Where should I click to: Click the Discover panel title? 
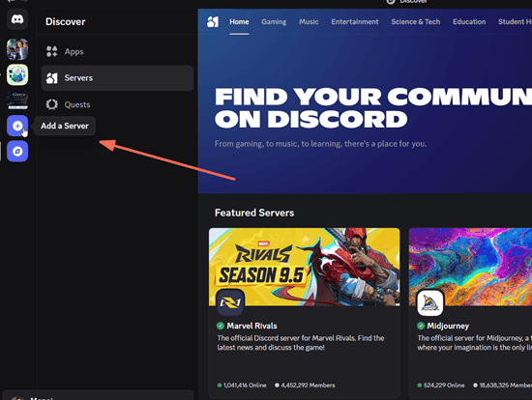[66, 21]
